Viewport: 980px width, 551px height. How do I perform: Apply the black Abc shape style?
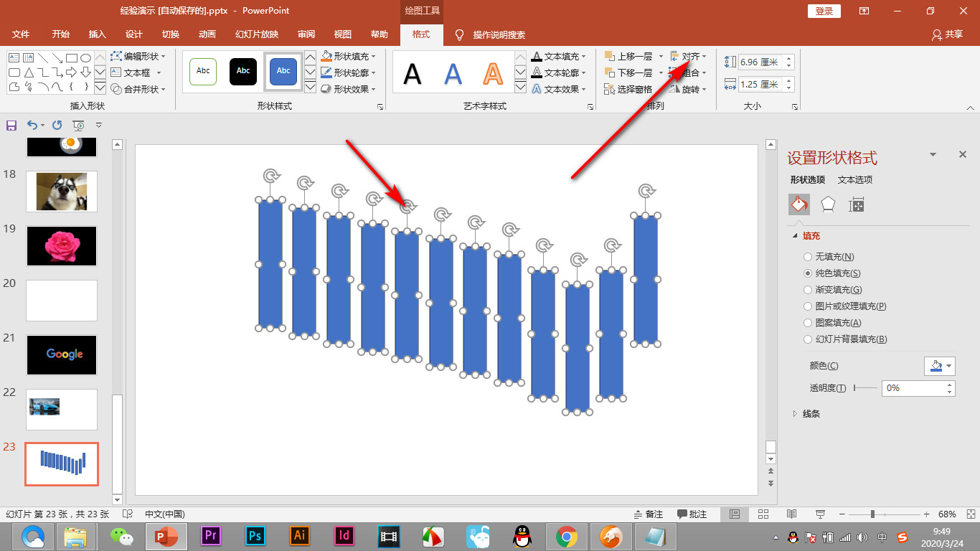243,71
